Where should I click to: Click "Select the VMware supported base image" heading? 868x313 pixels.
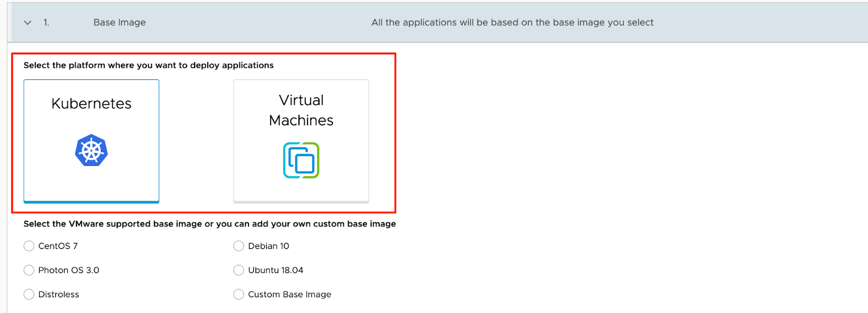coord(209,224)
